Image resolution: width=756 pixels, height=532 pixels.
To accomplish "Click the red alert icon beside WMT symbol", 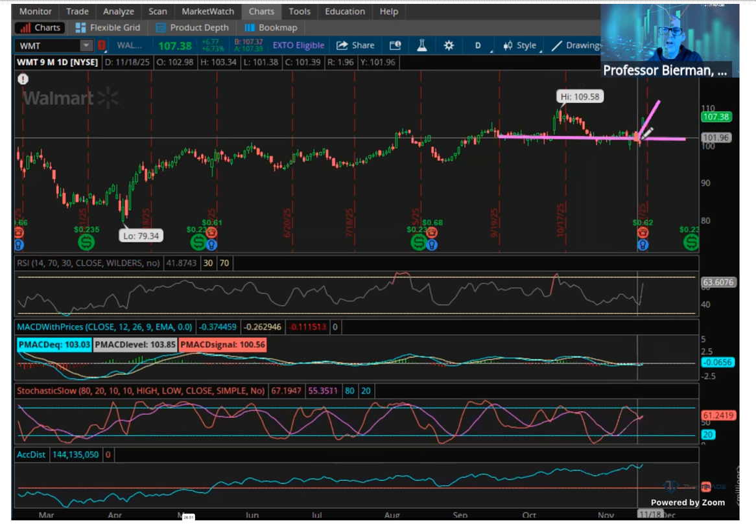I will click(x=102, y=45).
